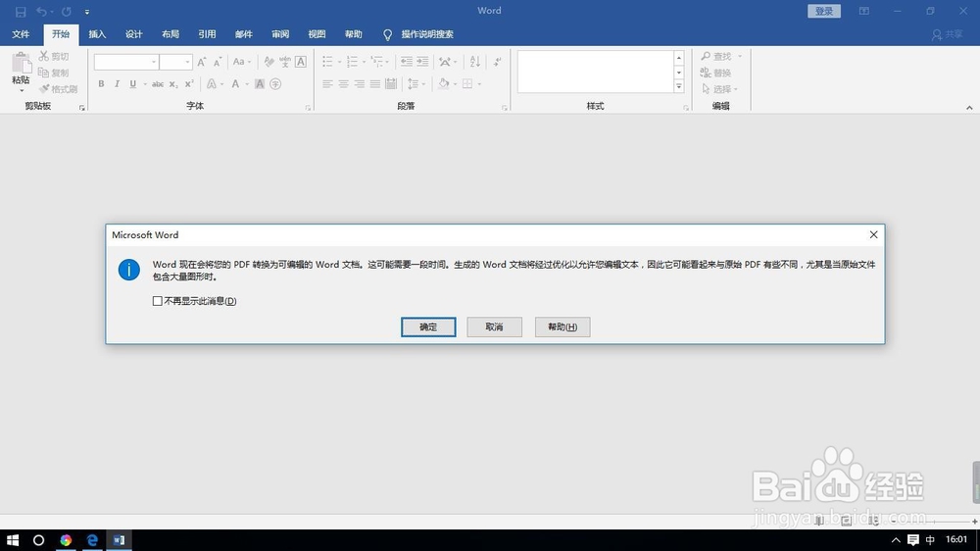Check the 不再显示此消息 checkbox

[158, 301]
